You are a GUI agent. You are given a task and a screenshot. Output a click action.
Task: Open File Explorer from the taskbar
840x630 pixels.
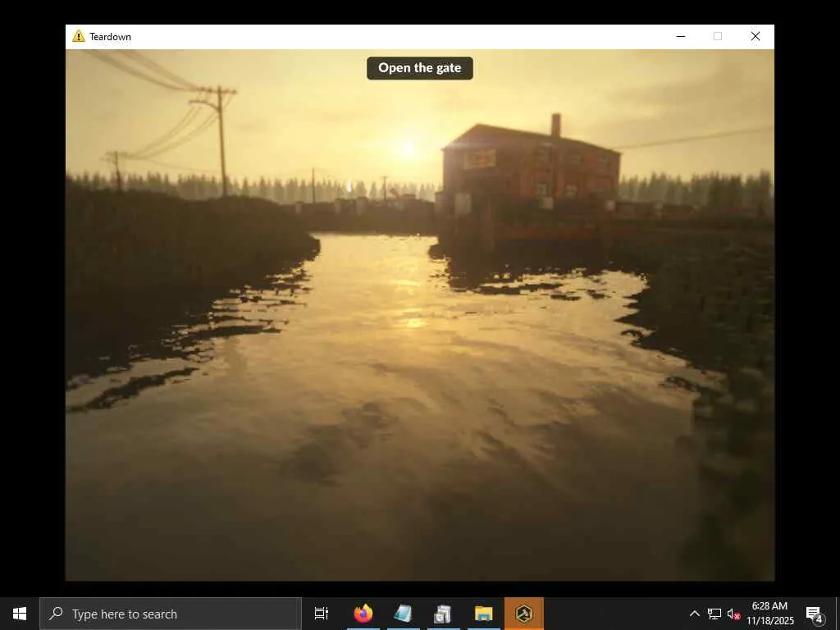[484, 614]
